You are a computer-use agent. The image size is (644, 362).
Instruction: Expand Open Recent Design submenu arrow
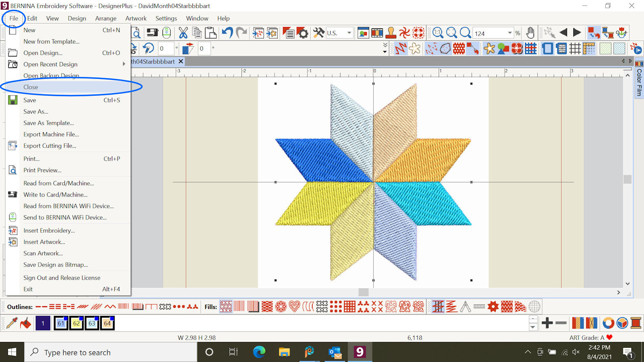[124, 64]
